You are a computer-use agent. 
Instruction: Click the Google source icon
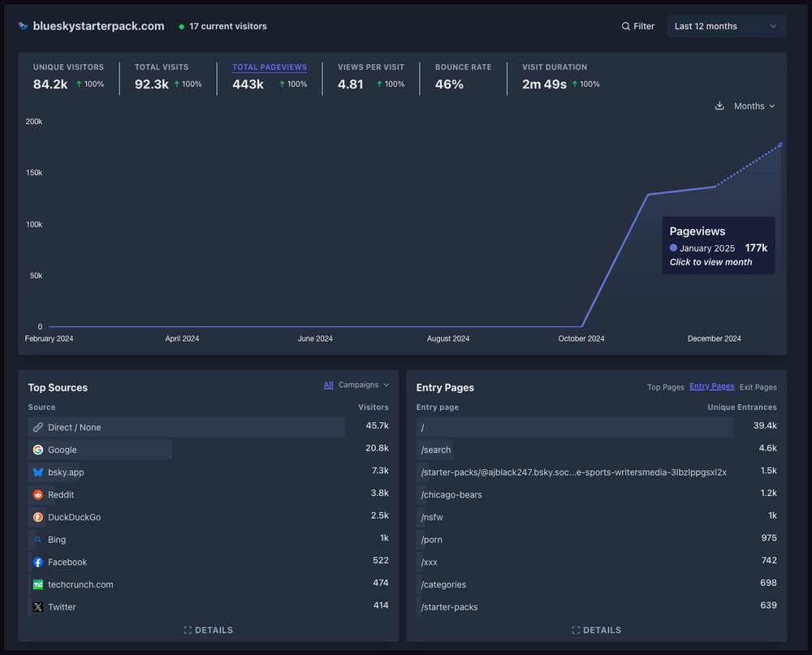click(38, 450)
